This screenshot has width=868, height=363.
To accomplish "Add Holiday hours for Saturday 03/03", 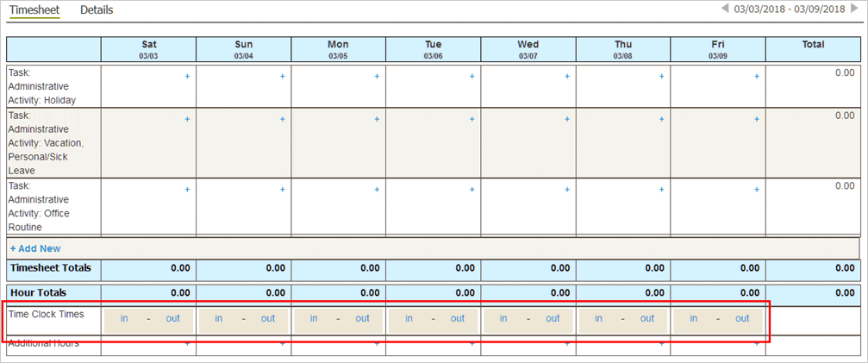I will coord(187,77).
